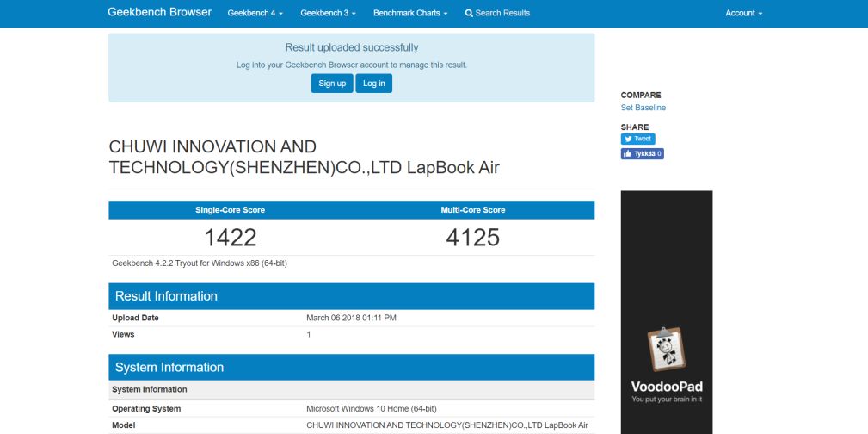Select the Model row LapBook Air value

click(447, 425)
